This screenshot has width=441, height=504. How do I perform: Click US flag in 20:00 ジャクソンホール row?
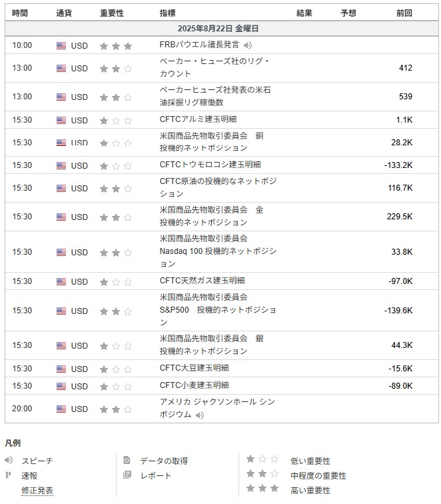pyautogui.click(x=61, y=409)
